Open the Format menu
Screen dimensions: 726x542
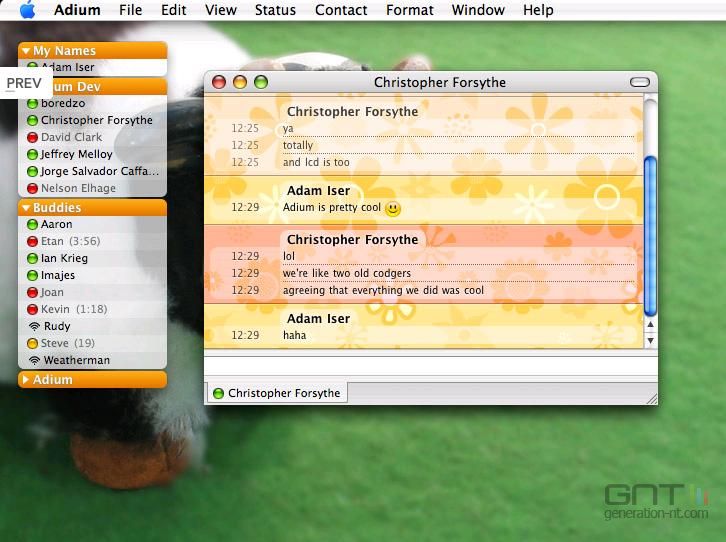(x=409, y=10)
